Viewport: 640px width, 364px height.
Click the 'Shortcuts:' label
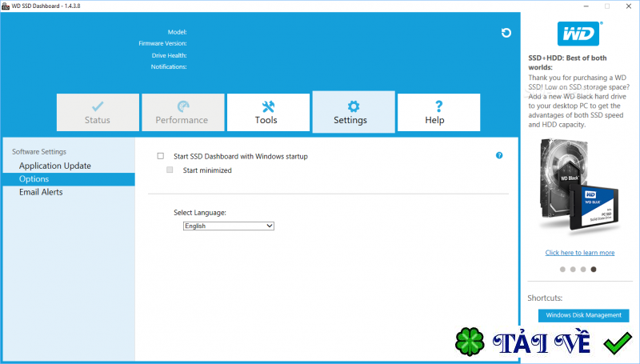[x=545, y=298]
